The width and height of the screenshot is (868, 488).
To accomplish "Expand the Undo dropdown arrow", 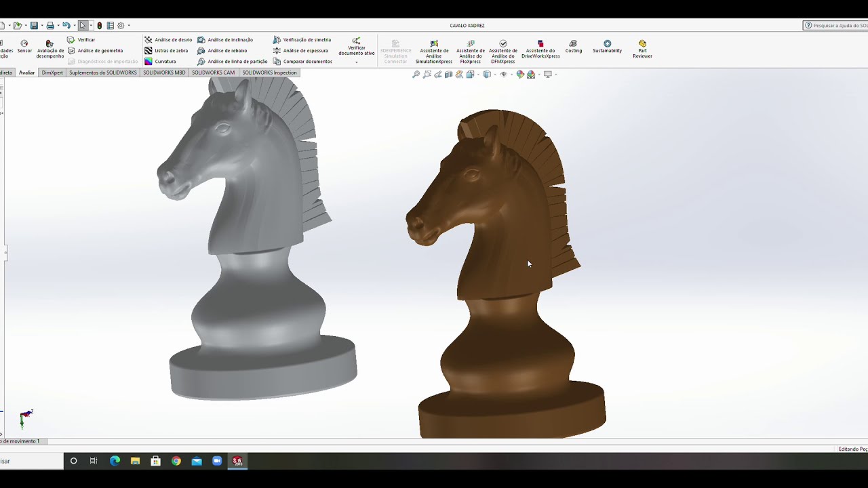I will click(75, 26).
